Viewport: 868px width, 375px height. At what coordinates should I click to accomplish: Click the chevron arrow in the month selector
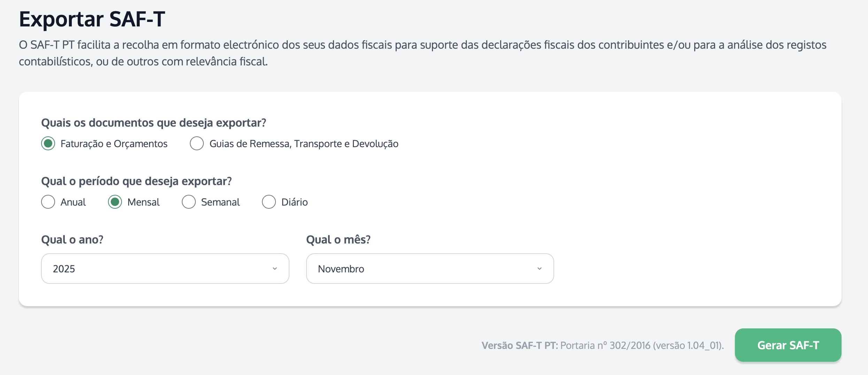540,269
